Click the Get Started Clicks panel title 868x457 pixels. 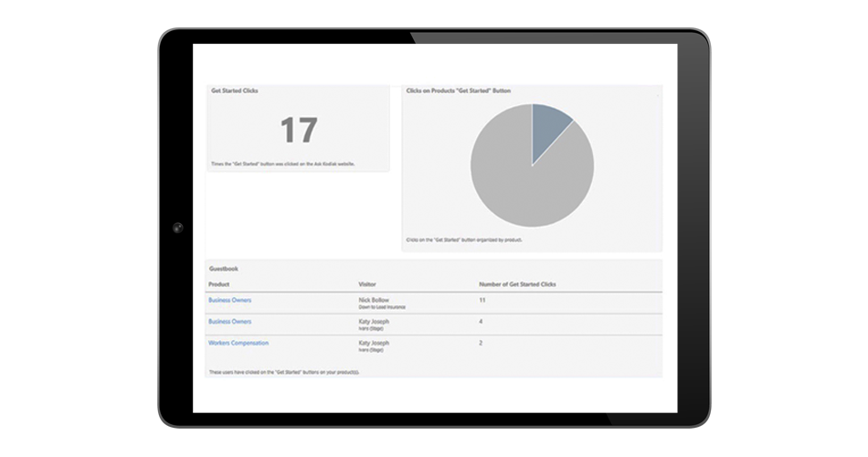click(x=234, y=91)
